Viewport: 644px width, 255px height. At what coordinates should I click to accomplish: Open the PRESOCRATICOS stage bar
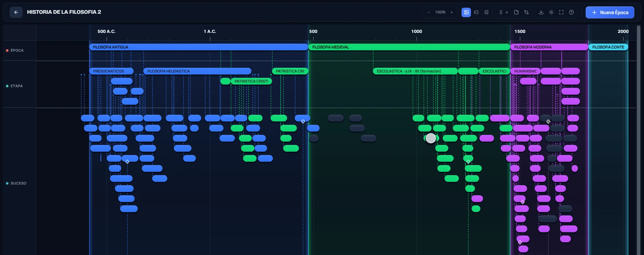click(111, 71)
